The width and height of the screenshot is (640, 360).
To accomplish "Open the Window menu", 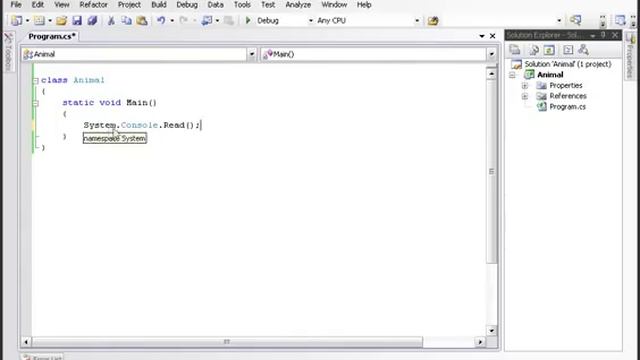I will 334,5.
